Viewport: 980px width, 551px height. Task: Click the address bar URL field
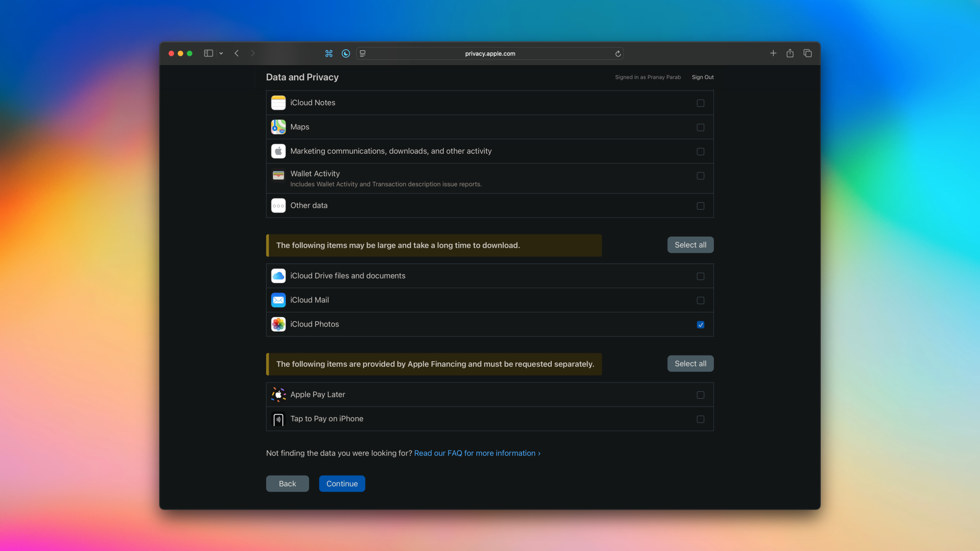tap(490, 54)
